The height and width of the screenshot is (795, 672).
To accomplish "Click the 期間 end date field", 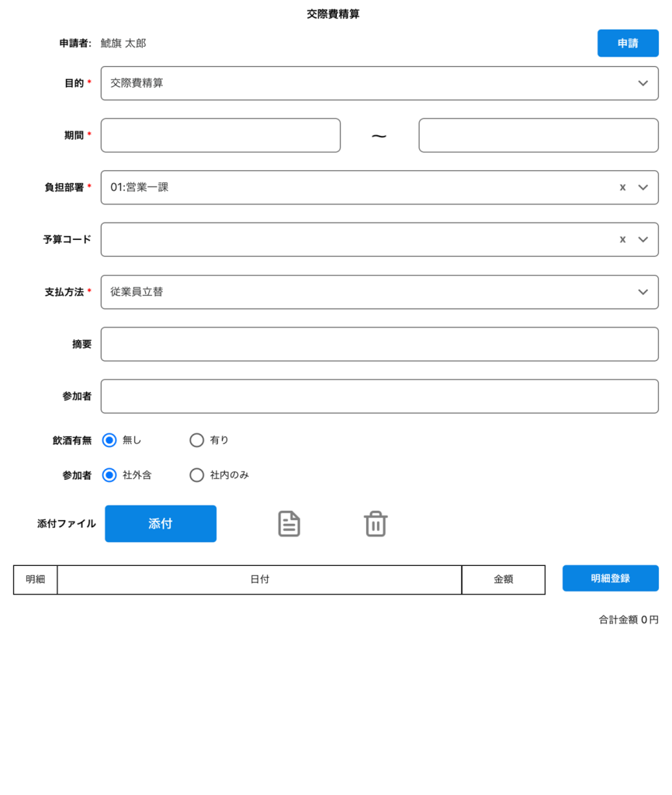I will (538, 135).
